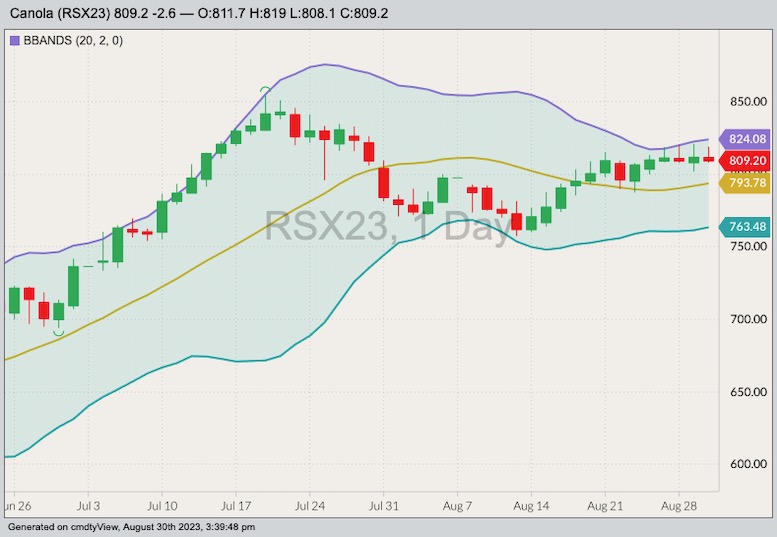Click the Jul 10 date label
The height and width of the screenshot is (537, 777).
pyautogui.click(x=163, y=506)
